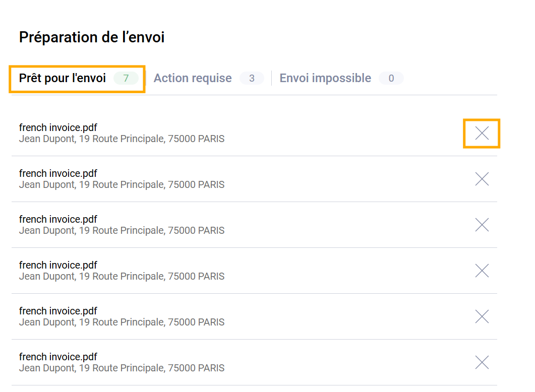Click the 3 badge beside Action requise
The image size is (535, 392).
tap(252, 78)
